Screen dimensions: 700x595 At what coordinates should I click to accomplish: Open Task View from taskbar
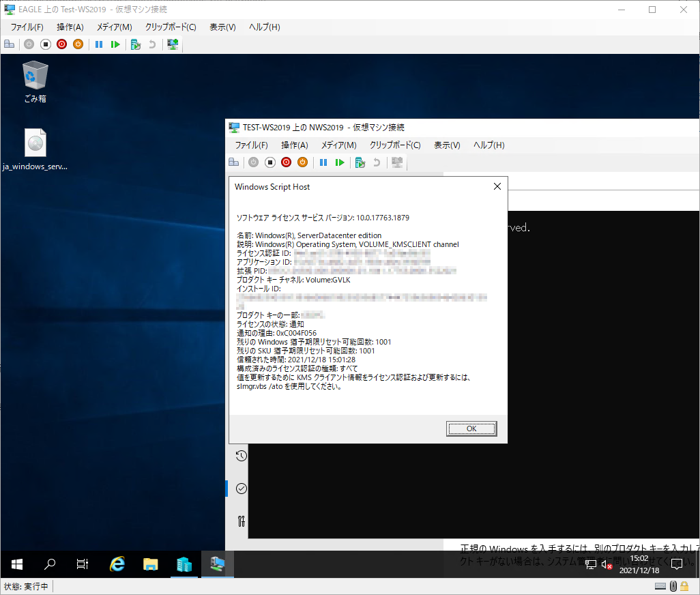click(83, 564)
